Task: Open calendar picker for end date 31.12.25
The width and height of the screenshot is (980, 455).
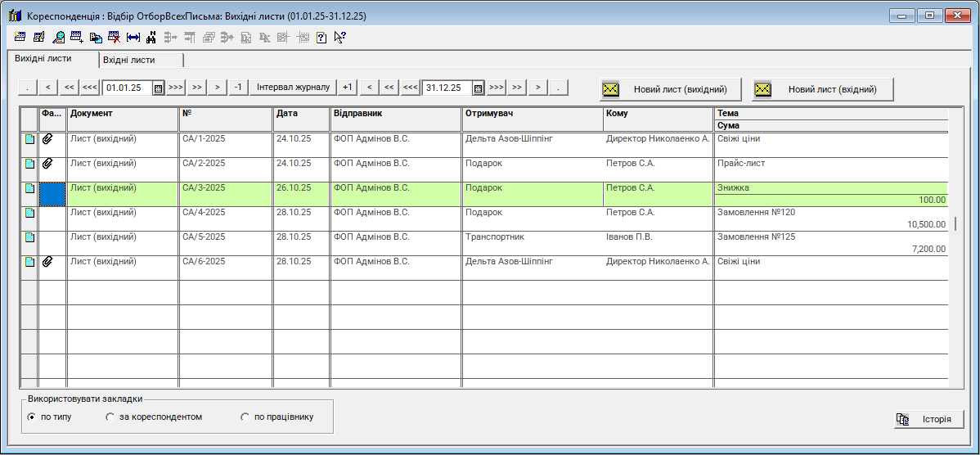Action: click(479, 88)
